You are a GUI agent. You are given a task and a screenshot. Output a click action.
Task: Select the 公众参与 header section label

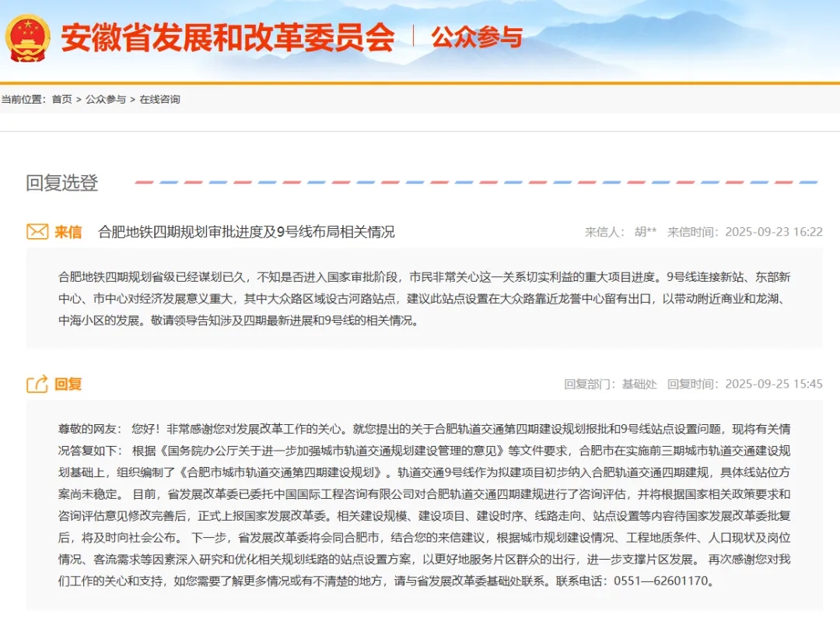[x=476, y=37]
